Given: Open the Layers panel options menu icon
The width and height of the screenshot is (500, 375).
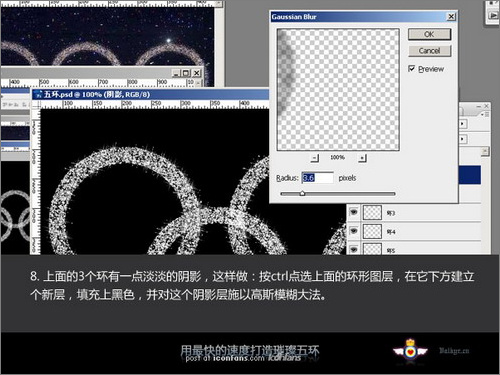Looking at the screenshot, I should coord(486,114).
